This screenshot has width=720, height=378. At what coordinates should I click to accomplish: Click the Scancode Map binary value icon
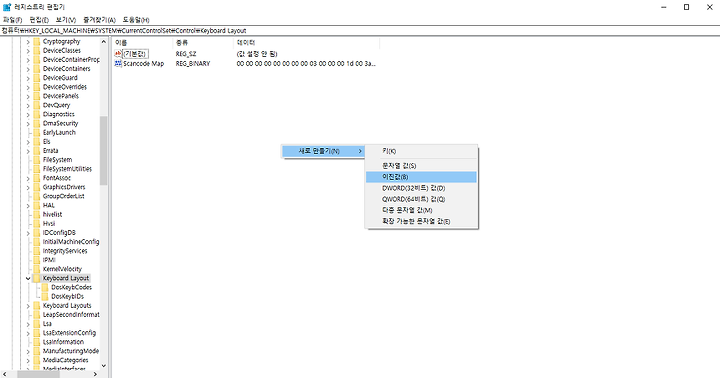click(118, 63)
